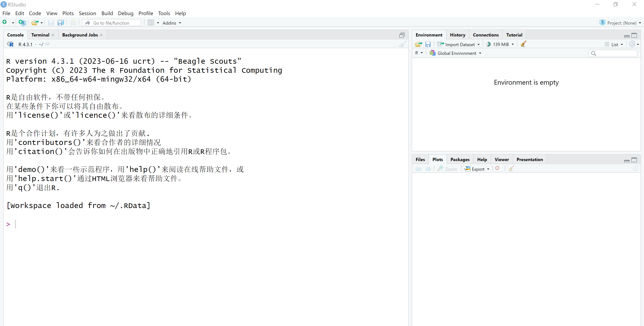Click the console input prompt line
This screenshot has height=326, width=644.
206,224
